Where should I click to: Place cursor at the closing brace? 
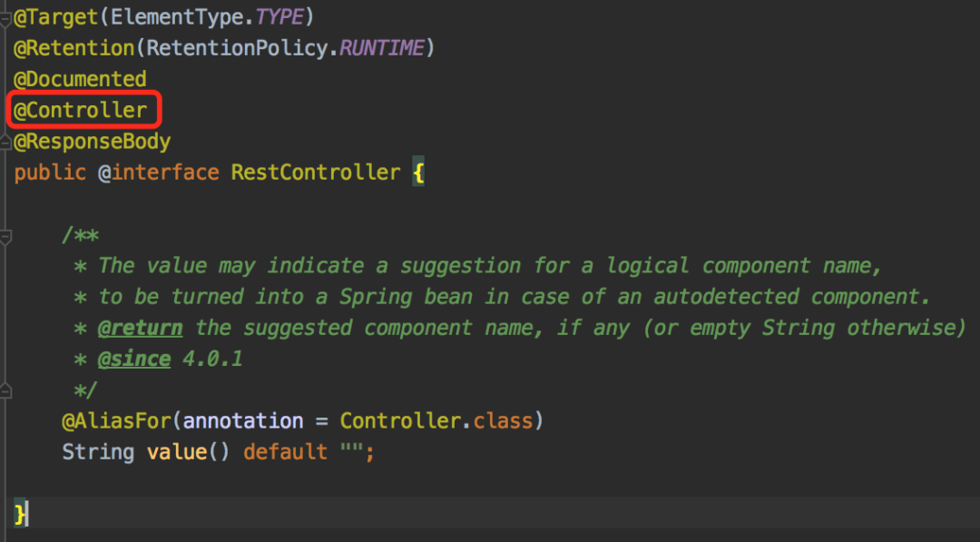tap(20, 514)
